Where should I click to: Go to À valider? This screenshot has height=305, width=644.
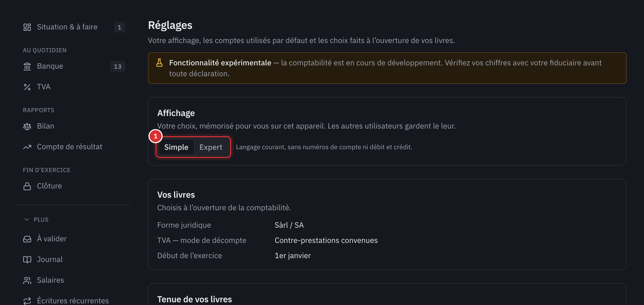[74, 239]
